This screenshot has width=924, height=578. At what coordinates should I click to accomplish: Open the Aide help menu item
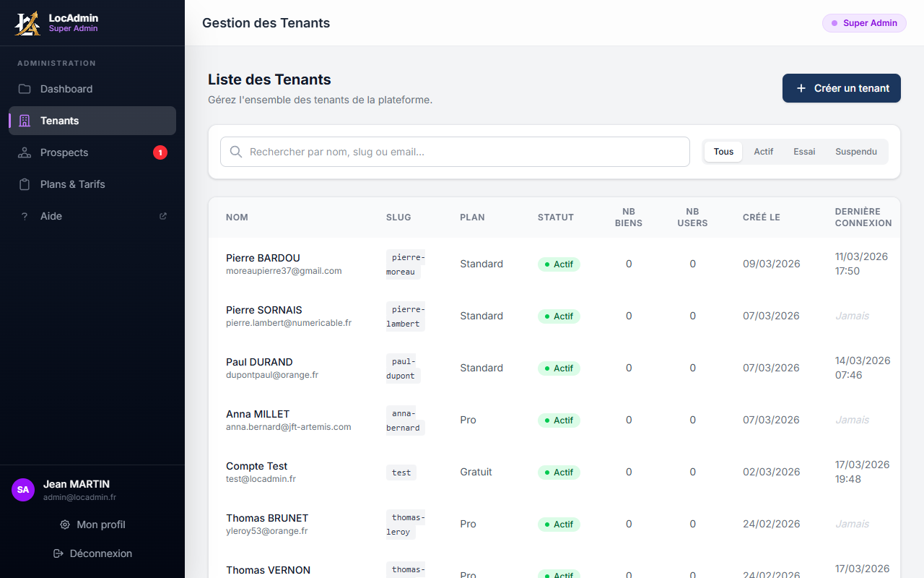[x=51, y=216]
